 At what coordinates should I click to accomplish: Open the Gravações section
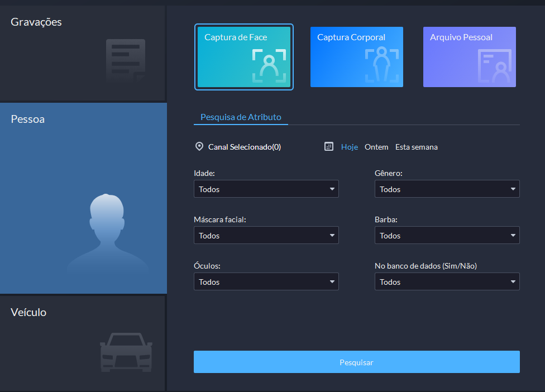(x=83, y=53)
